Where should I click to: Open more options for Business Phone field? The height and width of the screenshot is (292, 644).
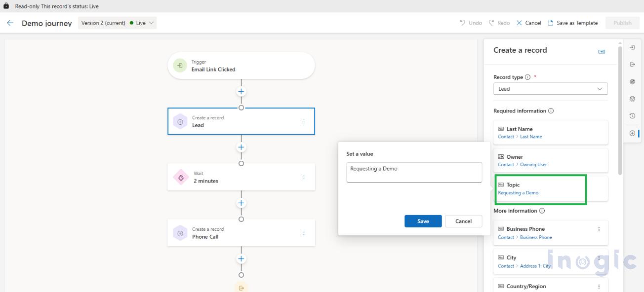pyautogui.click(x=599, y=229)
